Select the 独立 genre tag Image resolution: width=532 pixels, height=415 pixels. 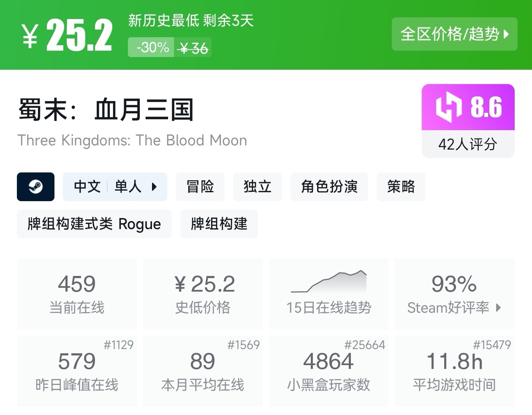tap(257, 186)
